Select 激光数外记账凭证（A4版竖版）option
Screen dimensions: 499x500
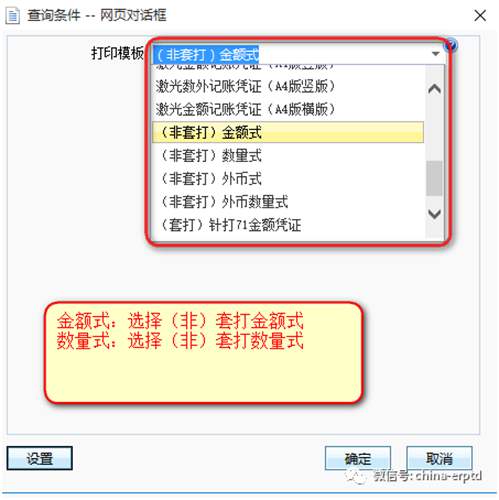(288, 87)
